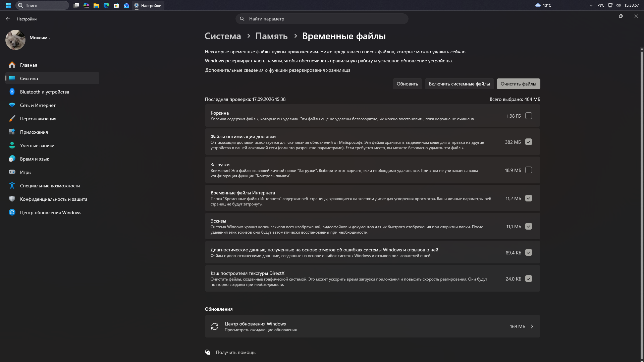
Task: Show hidden system tray icons
Action: 591,5
